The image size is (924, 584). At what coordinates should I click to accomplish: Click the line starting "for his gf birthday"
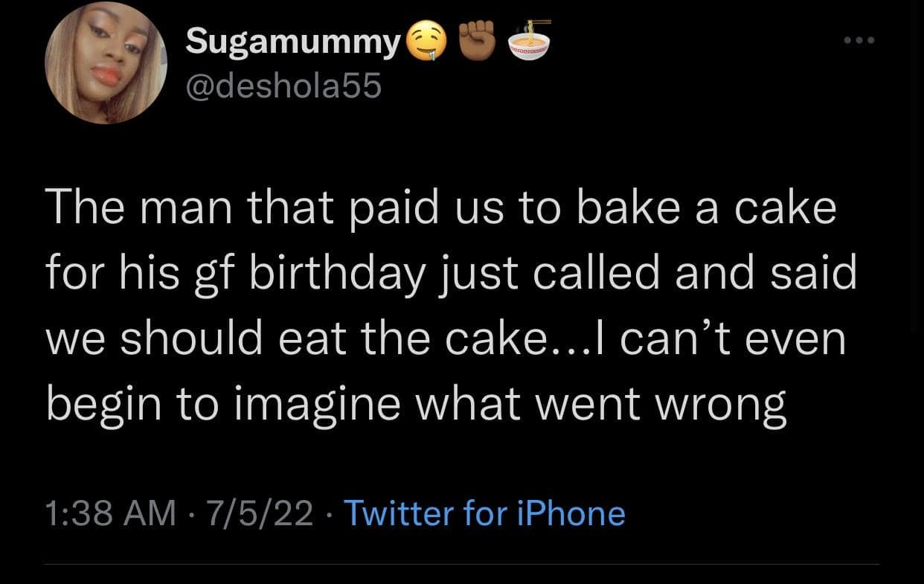tap(452, 275)
